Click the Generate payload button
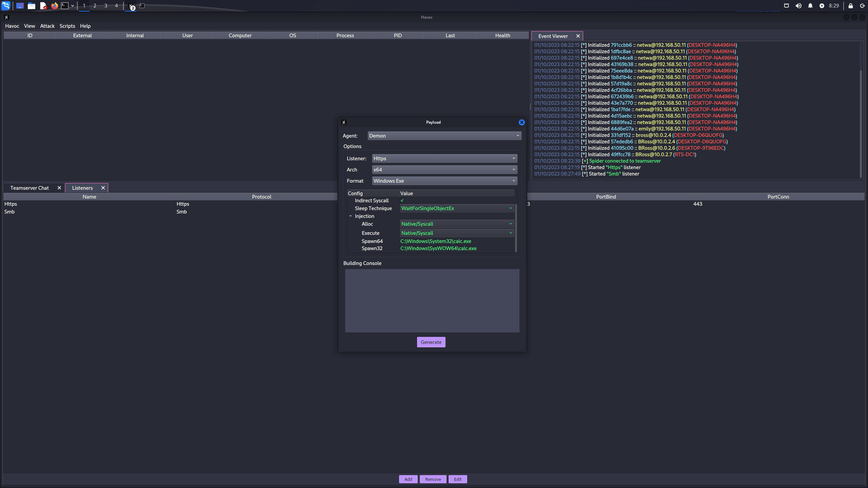868x488 pixels. click(x=431, y=342)
